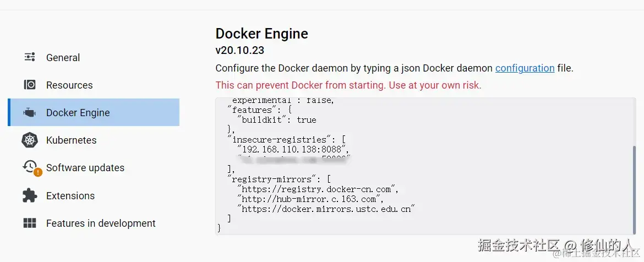
Task: Open the Software updates label
Action: (x=85, y=168)
